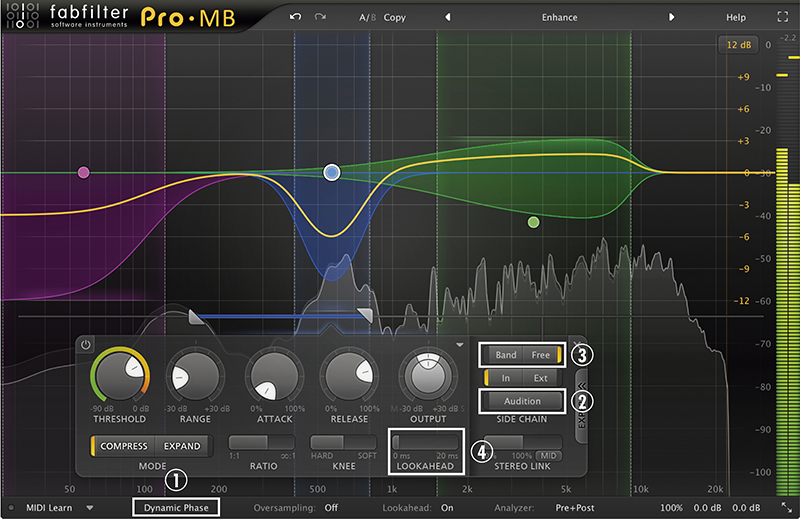Click the right crossover triangle handle

365,315
